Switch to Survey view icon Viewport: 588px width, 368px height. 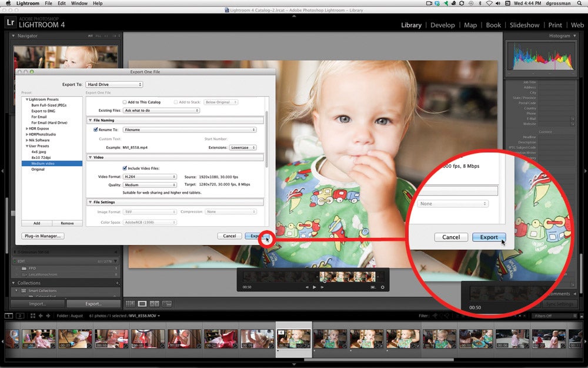coord(167,303)
